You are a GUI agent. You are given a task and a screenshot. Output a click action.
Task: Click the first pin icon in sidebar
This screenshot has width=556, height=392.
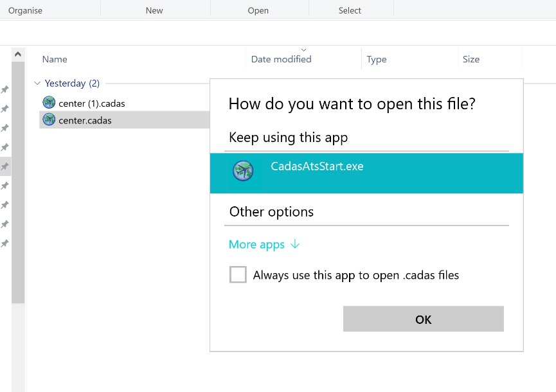click(x=5, y=89)
